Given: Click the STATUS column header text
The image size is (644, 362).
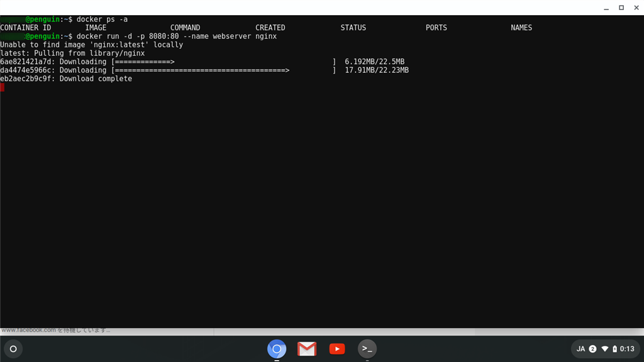Looking at the screenshot, I should pos(353,28).
